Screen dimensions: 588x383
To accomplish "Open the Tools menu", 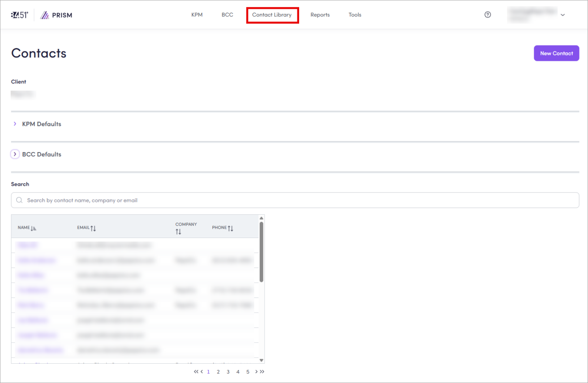I will (355, 15).
